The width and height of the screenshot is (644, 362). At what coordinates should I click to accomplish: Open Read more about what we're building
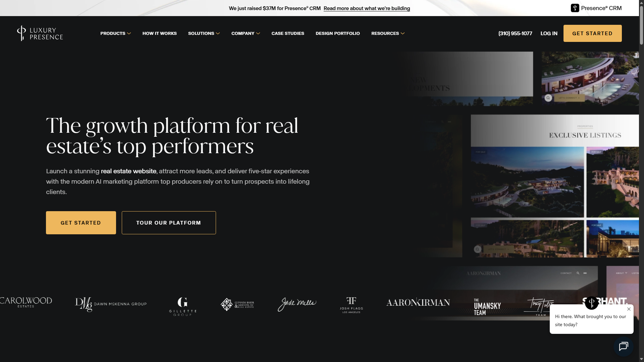pyautogui.click(x=367, y=8)
